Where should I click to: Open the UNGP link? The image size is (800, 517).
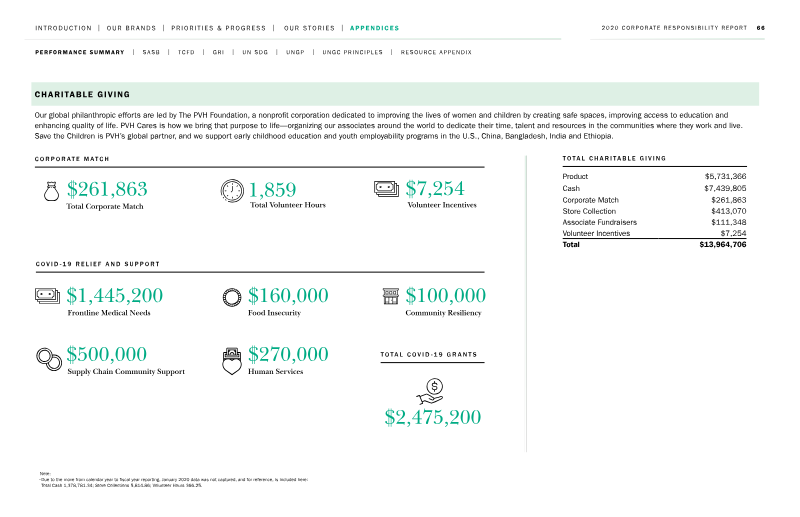(295, 52)
